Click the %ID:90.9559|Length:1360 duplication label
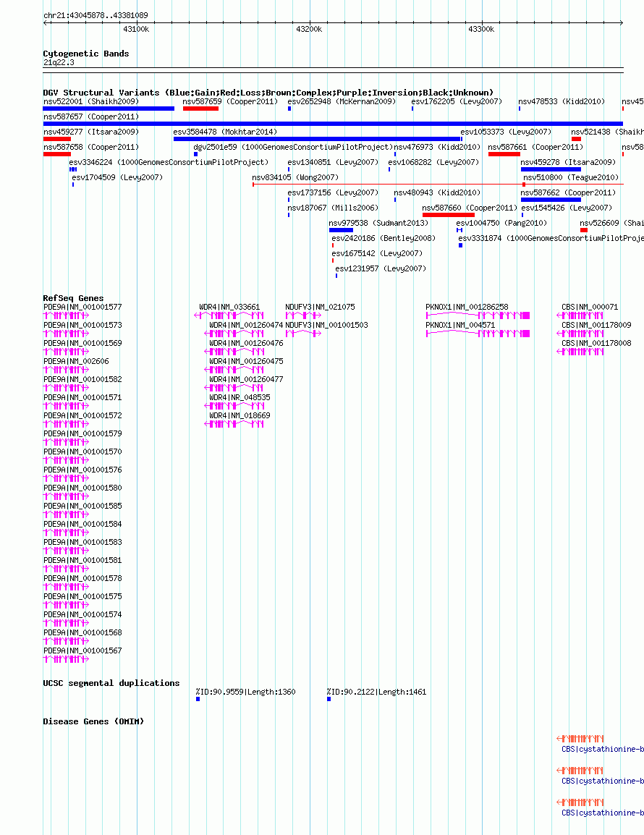 (x=245, y=692)
